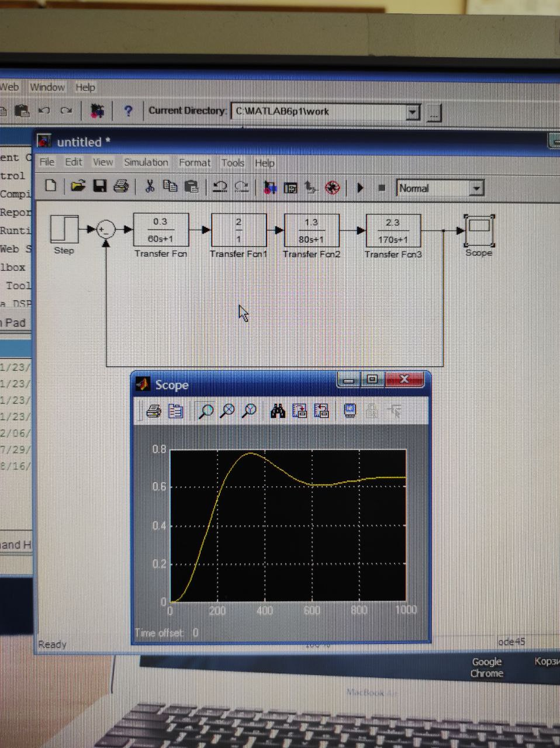This screenshot has height=748, width=560.
Task: Print the Scope plot
Action: [154, 411]
